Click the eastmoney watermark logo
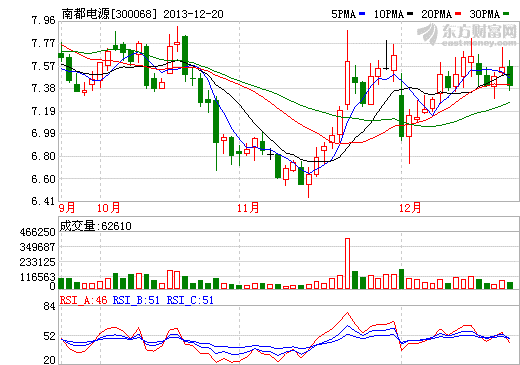The width and height of the screenshot is (520, 365). tap(467, 34)
